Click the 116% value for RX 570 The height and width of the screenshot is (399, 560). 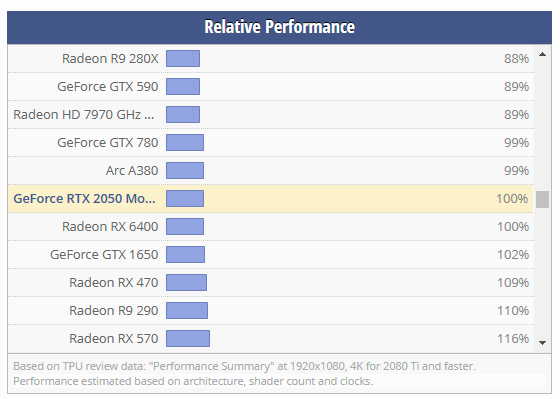(513, 338)
